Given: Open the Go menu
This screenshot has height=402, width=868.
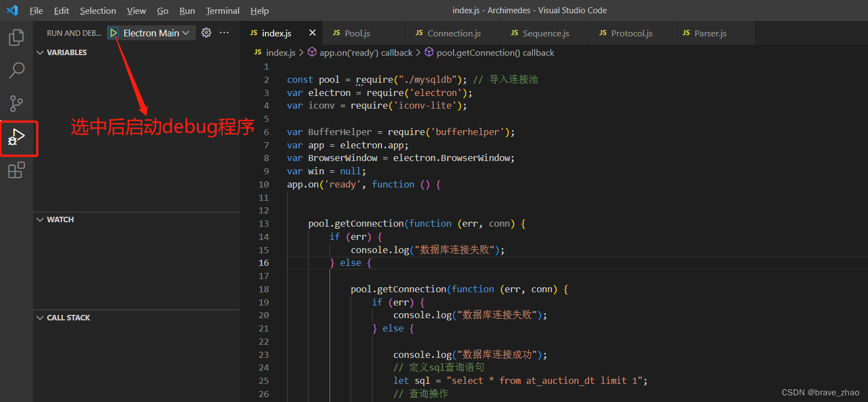Looking at the screenshot, I should tap(163, 10).
